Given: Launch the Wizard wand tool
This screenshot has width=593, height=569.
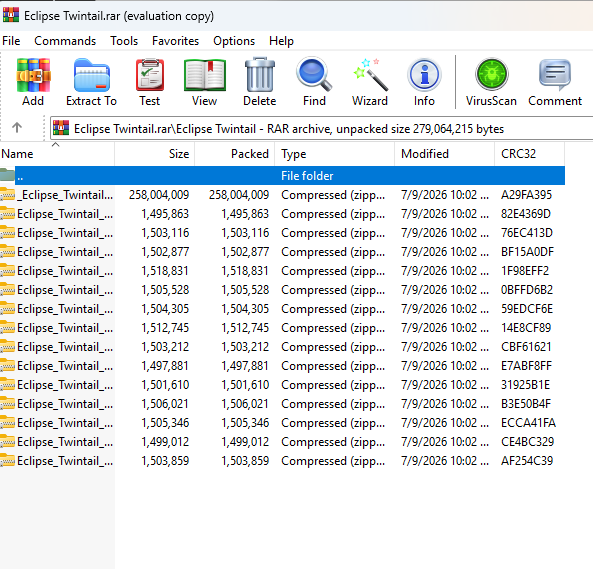Looking at the screenshot, I should click(x=370, y=75).
